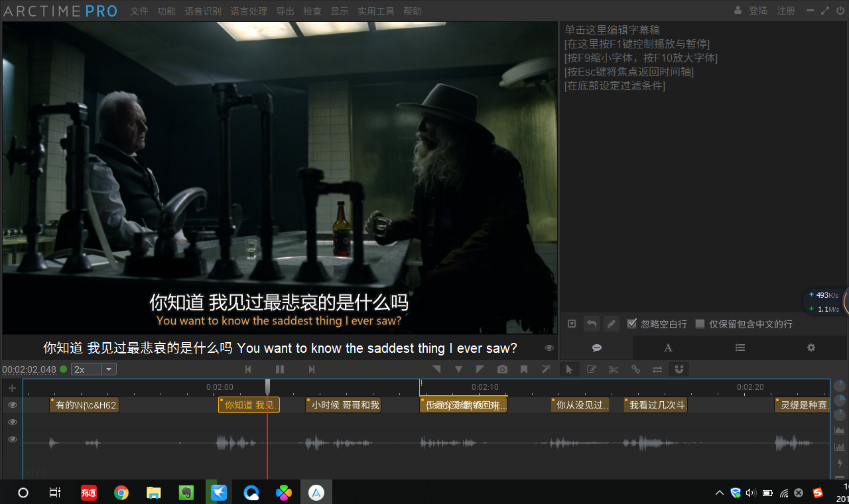Toggle the magnet snapping tool
Image resolution: width=849 pixels, height=504 pixels.
pos(679,369)
